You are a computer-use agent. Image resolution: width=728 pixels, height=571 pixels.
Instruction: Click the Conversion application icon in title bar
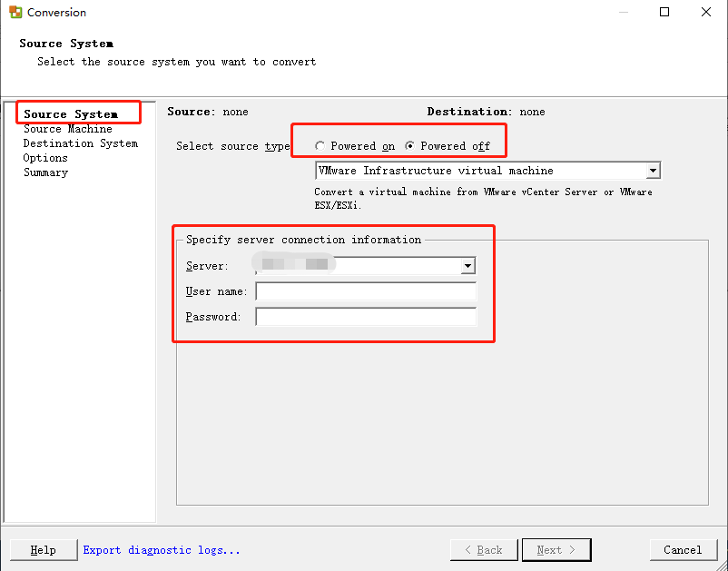click(x=14, y=12)
